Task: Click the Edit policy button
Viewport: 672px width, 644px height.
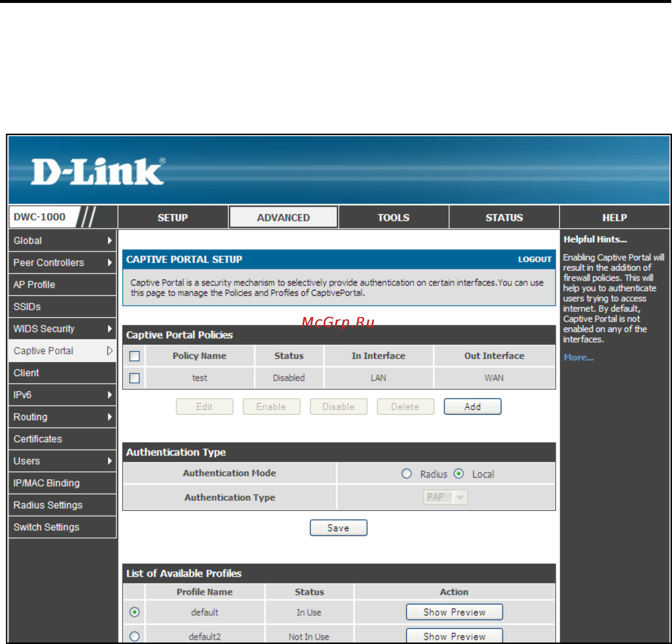Action: 204,407
